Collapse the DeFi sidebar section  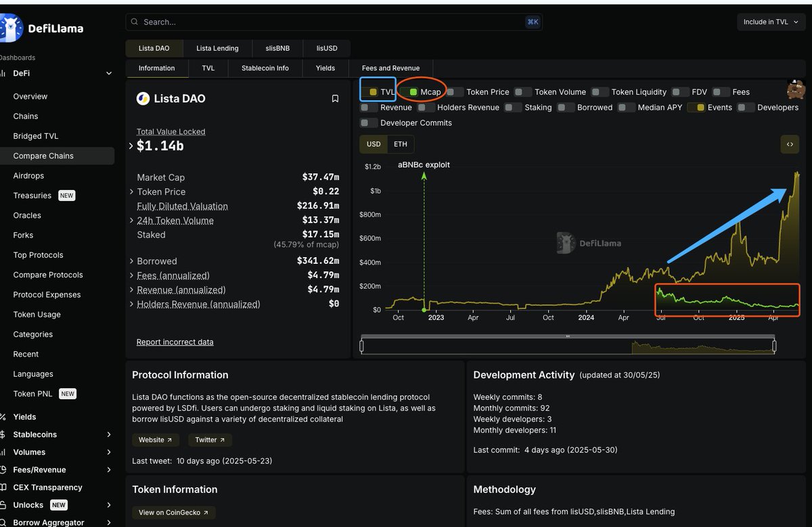click(109, 73)
